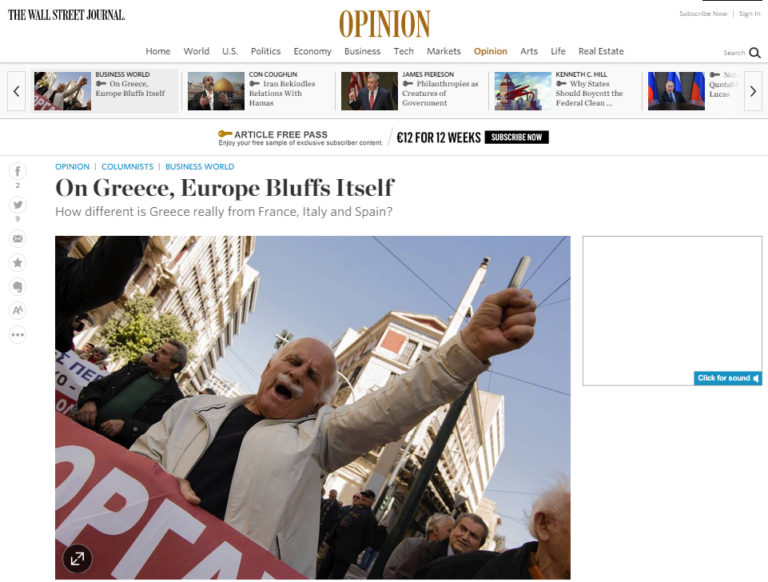
Task: Change text size AA icon
Action: [x=18, y=310]
